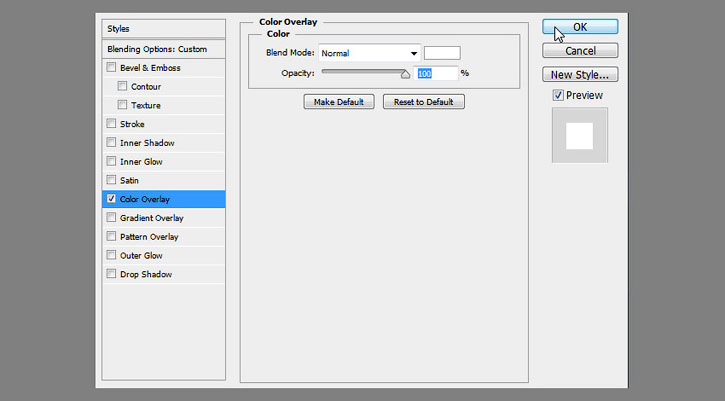Click the Opacity slider handle
725x401 pixels.
click(x=405, y=74)
